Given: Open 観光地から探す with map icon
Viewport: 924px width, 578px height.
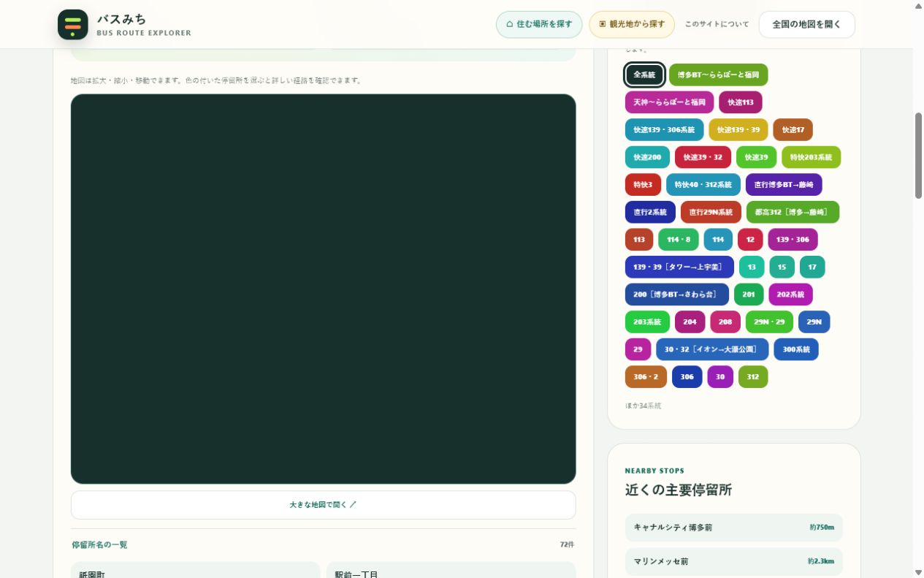Looking at the screenshot, I should click(x=632, y=24).
